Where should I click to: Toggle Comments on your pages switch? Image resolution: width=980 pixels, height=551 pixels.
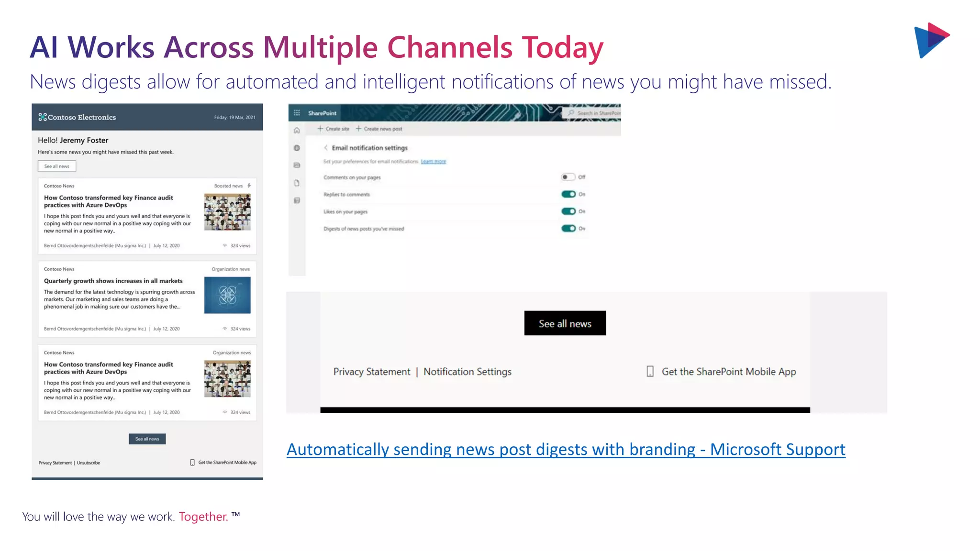pos(568,177)
